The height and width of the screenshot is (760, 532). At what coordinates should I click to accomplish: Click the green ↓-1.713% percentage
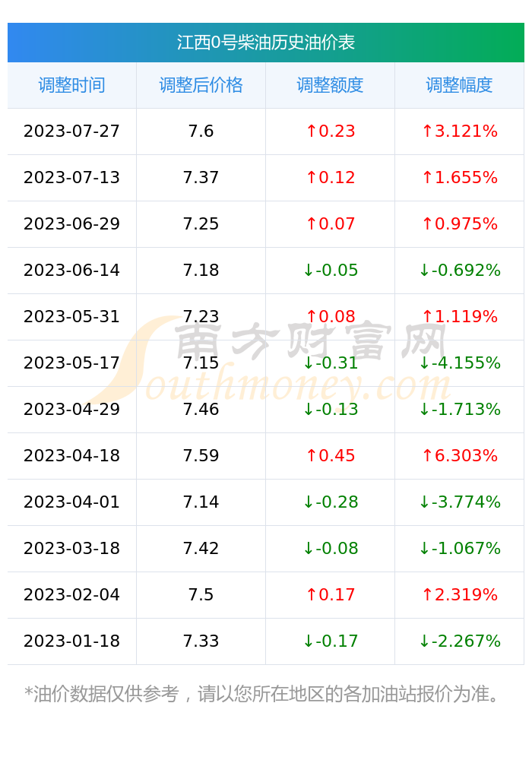click(x=459, y=410)
